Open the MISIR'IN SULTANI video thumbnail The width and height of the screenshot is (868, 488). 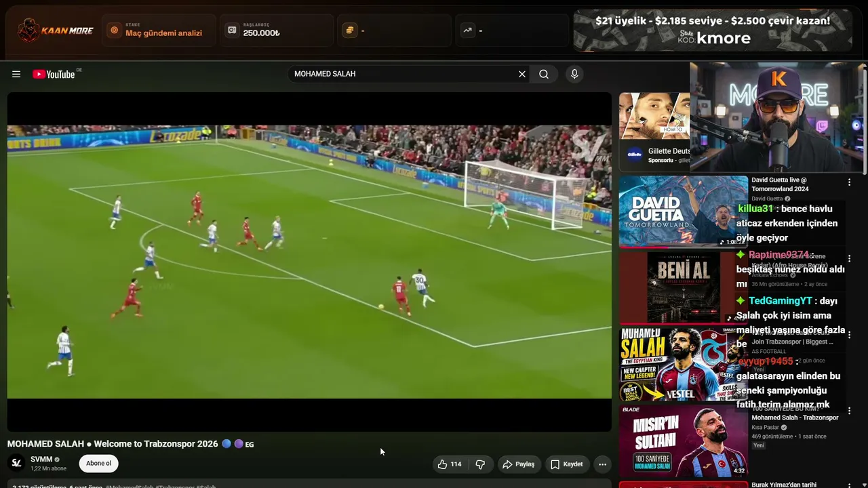point(684,441)
